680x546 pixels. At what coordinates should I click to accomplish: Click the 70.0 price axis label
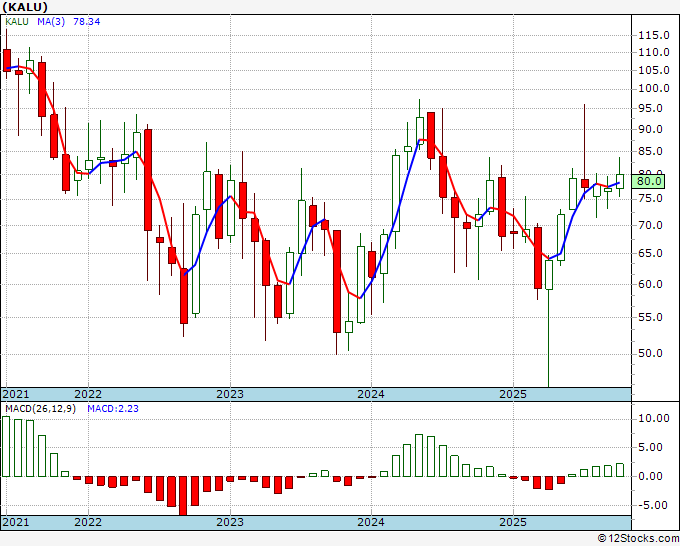[651, 225]
